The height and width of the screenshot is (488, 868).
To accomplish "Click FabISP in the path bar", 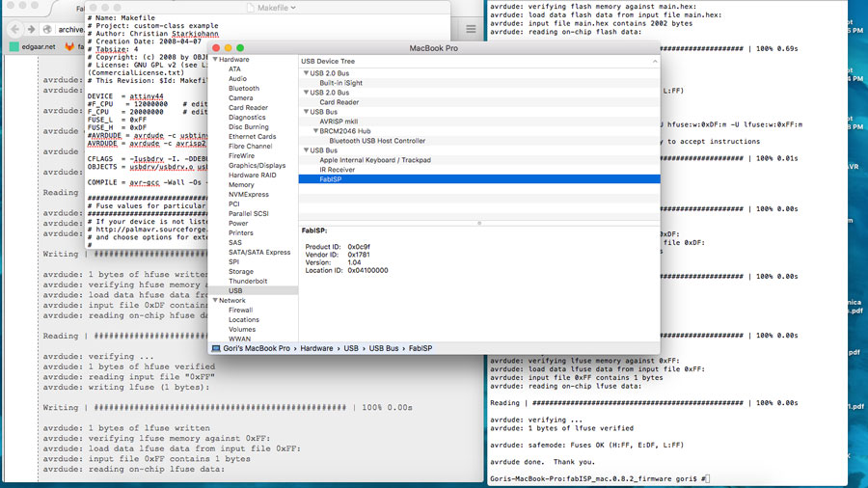I will coord(420,348).
